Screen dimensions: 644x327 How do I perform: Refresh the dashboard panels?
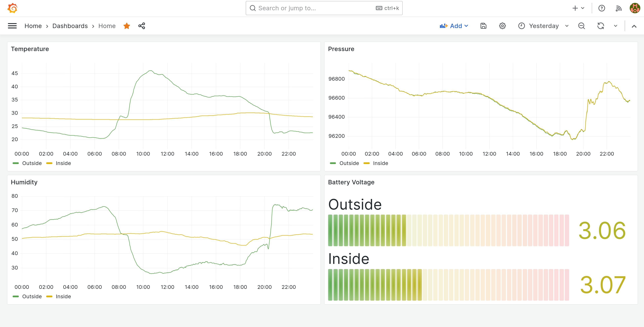coord(601,26)
